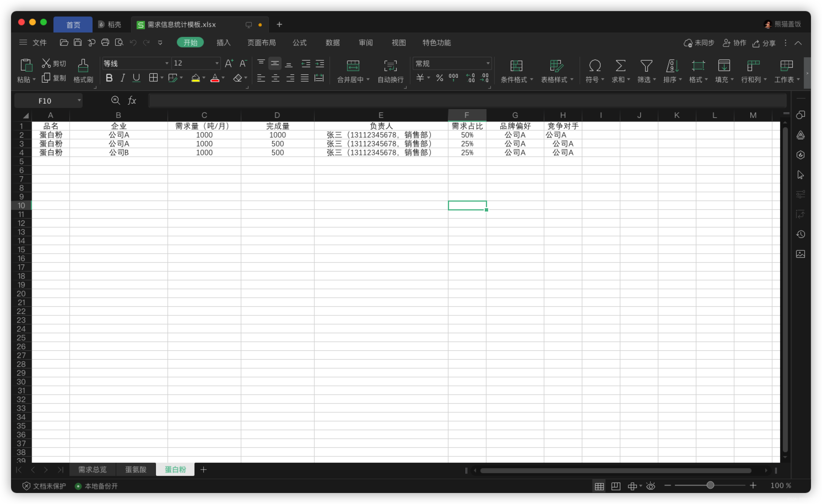Click the Filter (筛选) funnel icon
This screenshot has width=822, height=504.
click(646, 66)
